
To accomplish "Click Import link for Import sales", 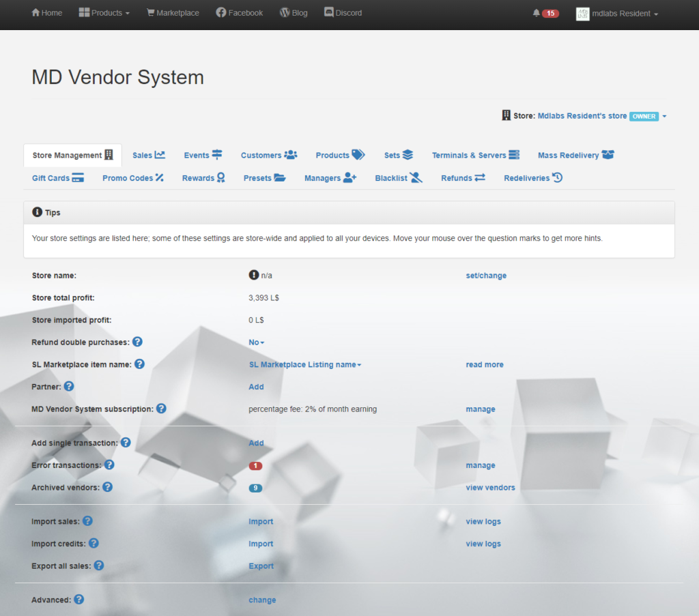I will click(261, 521).
